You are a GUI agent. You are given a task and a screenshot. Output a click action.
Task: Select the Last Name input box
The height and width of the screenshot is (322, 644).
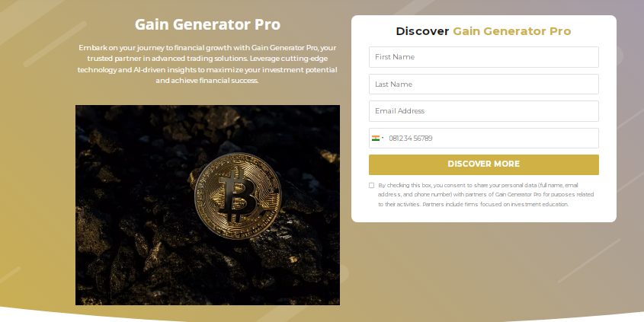[x=483, y=84]
